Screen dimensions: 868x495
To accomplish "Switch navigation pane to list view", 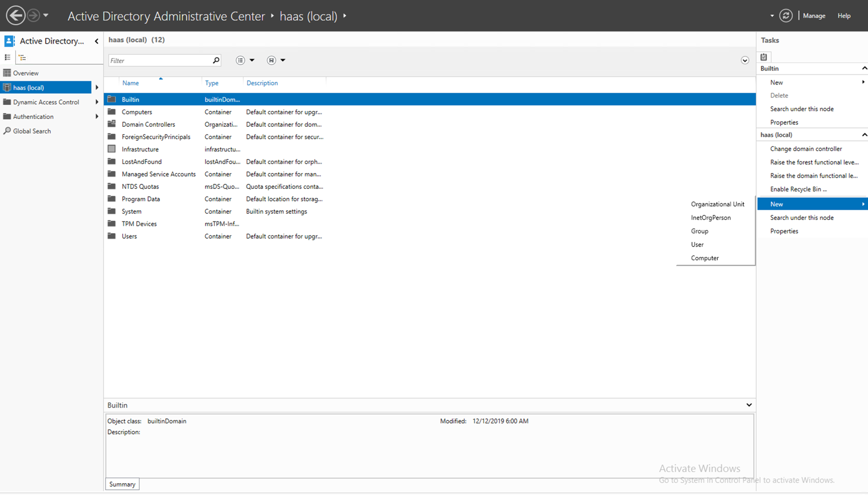I will point(7,57).
